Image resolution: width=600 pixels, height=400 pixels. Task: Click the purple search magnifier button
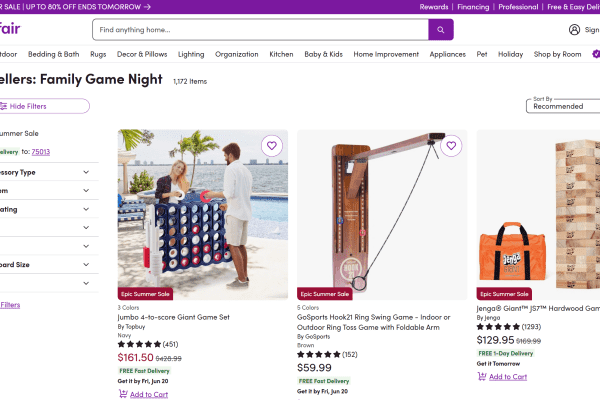coord(441,29)
